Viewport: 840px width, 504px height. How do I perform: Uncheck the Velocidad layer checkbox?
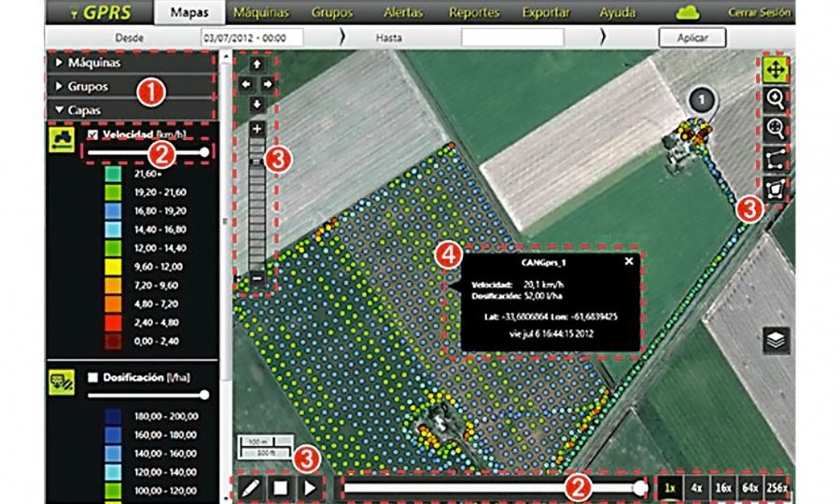(91, 134)
